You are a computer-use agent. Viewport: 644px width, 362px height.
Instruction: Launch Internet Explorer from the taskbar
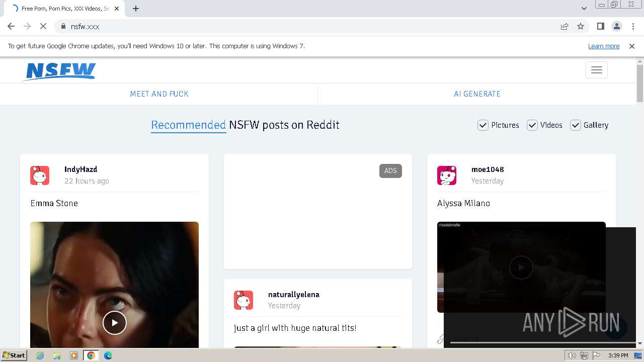point(40,355)
